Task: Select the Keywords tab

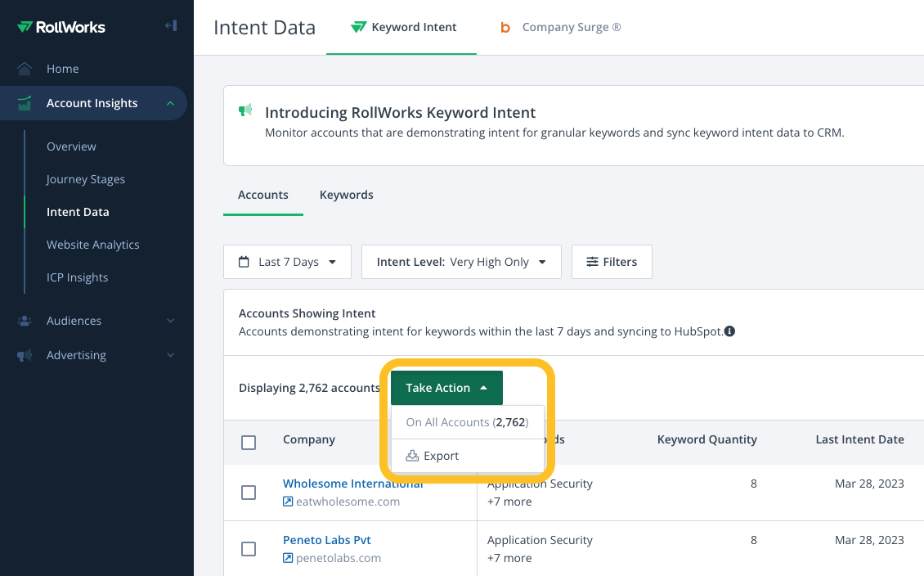Action: pyautogui.click(x=347, y=196)
